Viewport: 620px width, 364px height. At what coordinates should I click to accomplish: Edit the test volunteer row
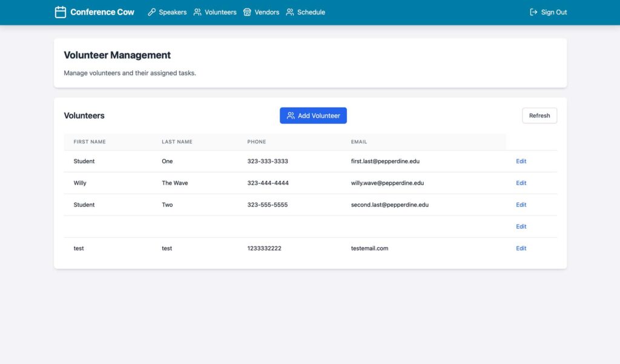(x=521, y=249)
